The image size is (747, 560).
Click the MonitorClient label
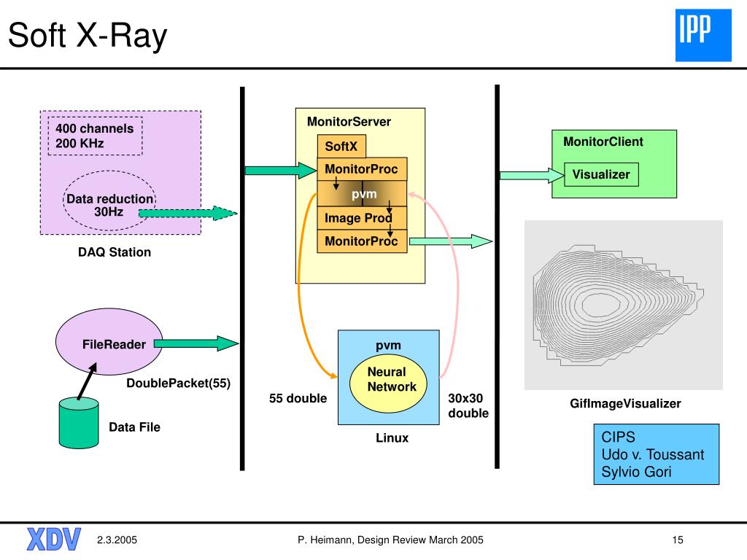603,141
